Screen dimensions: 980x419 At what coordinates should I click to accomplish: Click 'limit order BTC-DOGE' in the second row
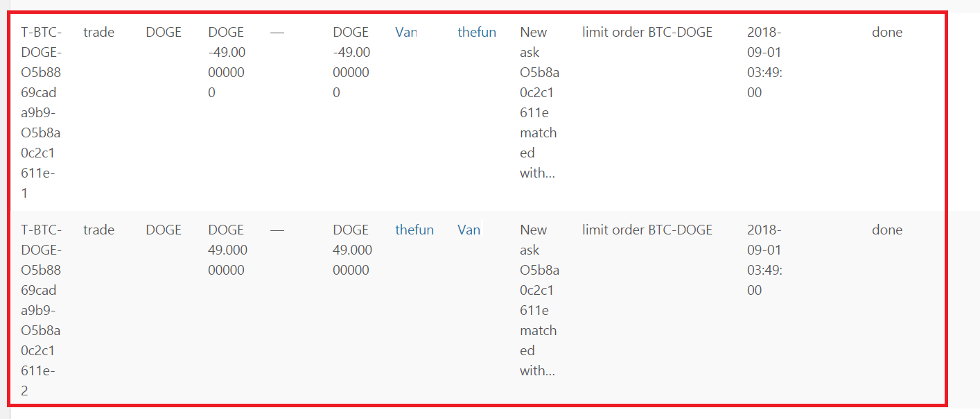(x=647, y=230)
